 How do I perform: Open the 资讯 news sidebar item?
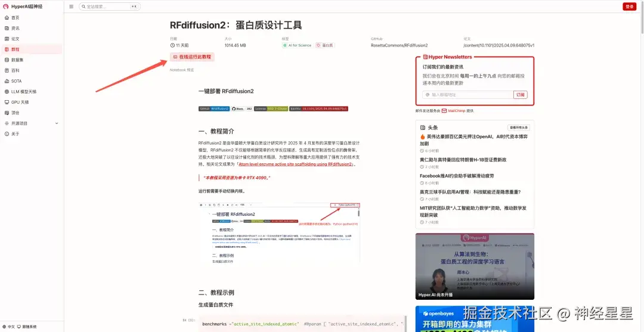31,29
